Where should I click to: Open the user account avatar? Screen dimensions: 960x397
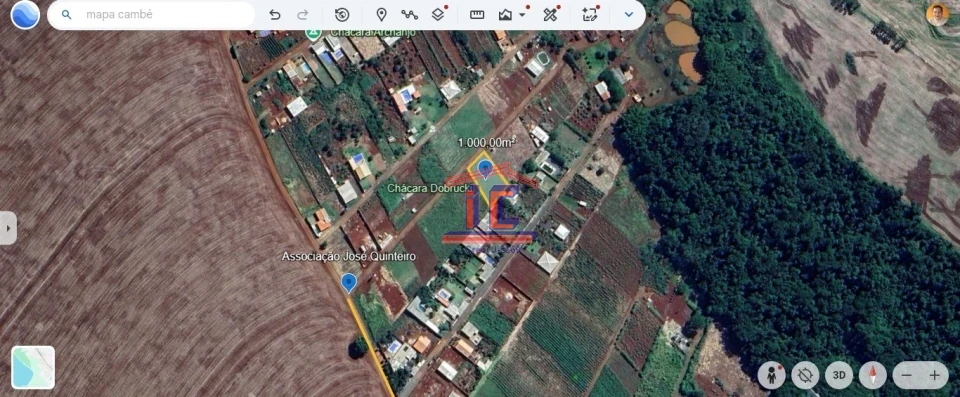coord(937,14)
